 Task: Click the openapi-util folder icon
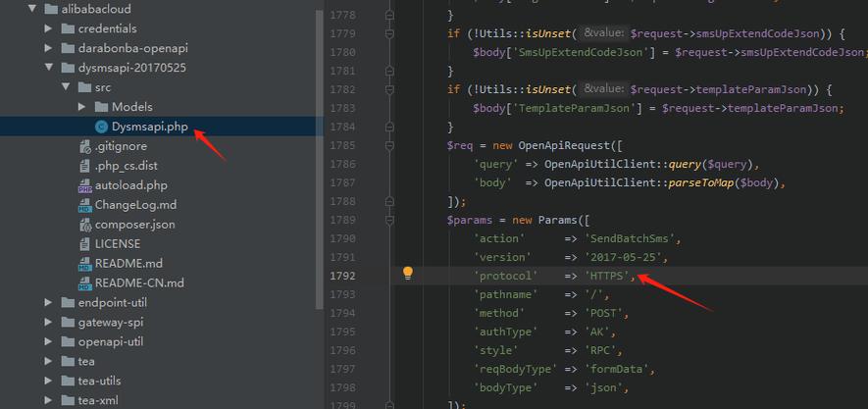[x=68, y=342]
